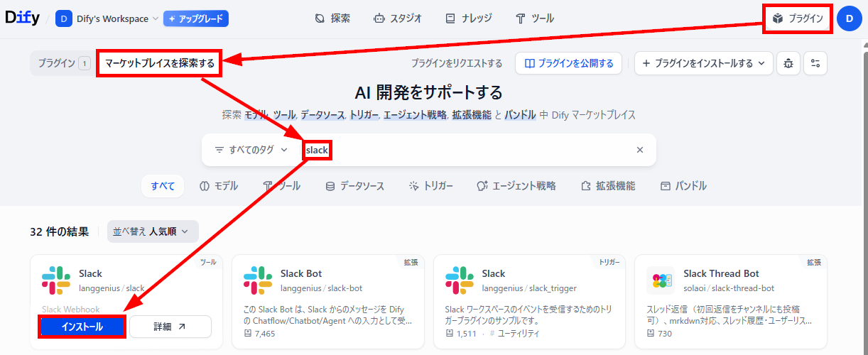Click the slack_trigger card logo

460,280
